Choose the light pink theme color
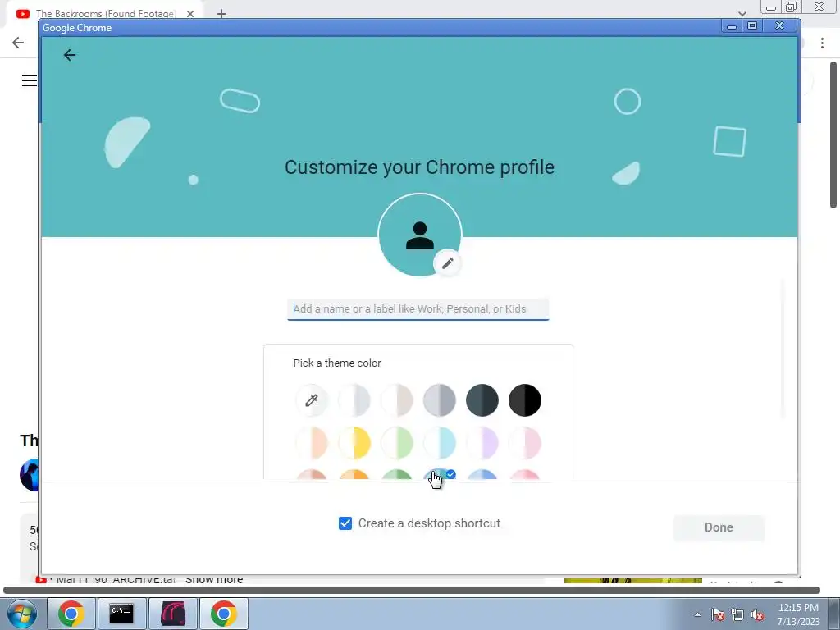Viewport: 840px width, 630px height. pyautogui.click(x=525, y=443)
